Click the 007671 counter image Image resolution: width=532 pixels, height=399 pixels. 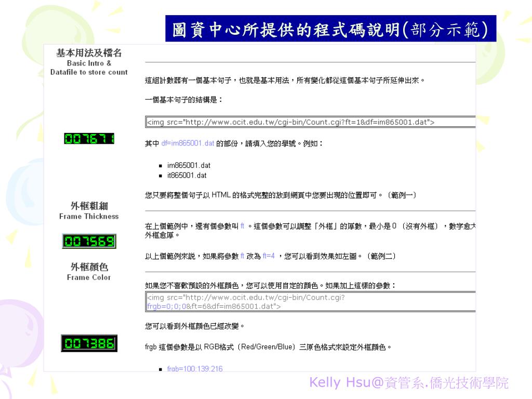(x=89, y=138)
